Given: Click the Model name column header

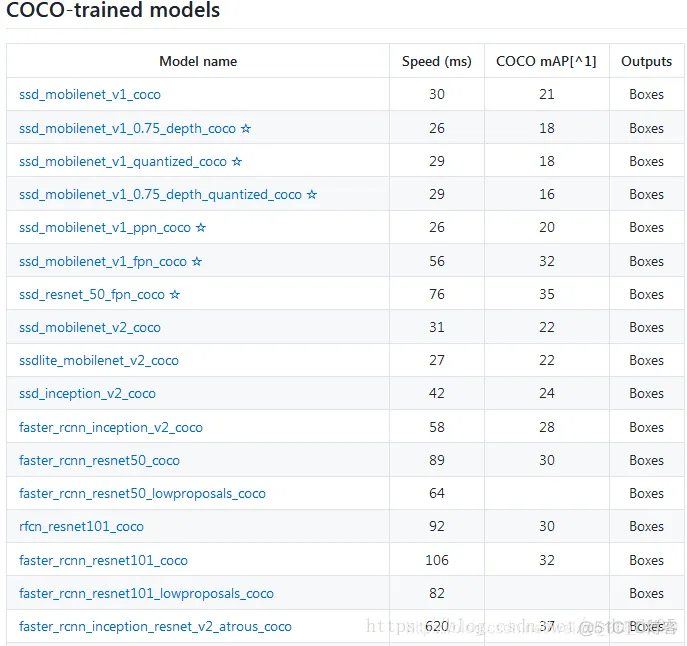Looking at the screenshot, I should 198,61.
